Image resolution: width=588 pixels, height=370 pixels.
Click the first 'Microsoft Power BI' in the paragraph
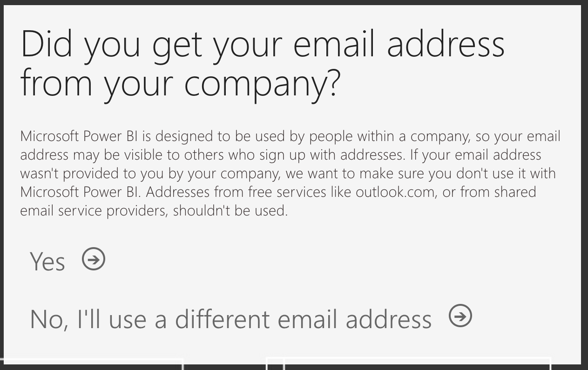[80, 136]
